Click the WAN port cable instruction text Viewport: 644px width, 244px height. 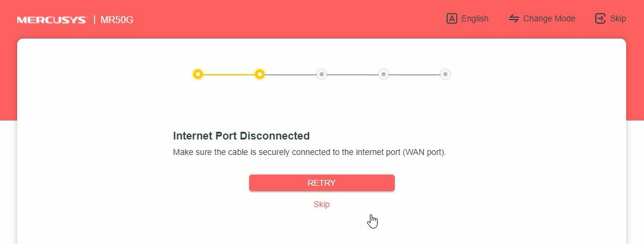[x=309, y=153]
